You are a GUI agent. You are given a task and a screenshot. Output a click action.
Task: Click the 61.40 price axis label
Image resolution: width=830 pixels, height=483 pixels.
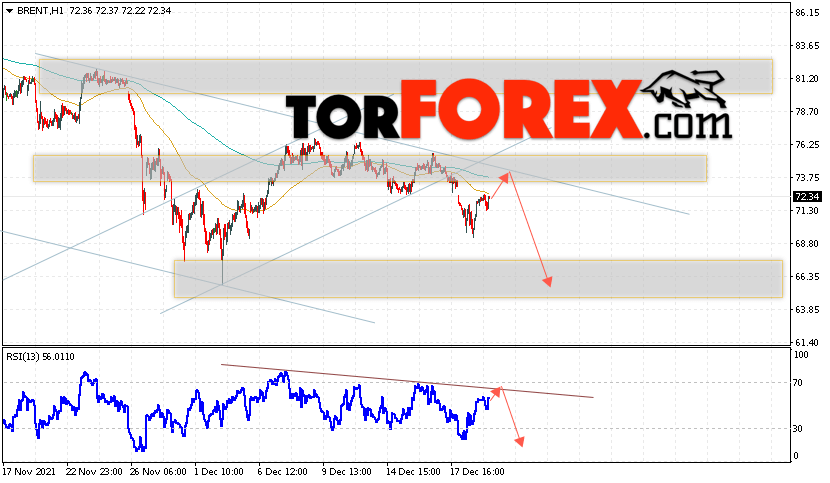pyautogui.click(x=807, y=342)
